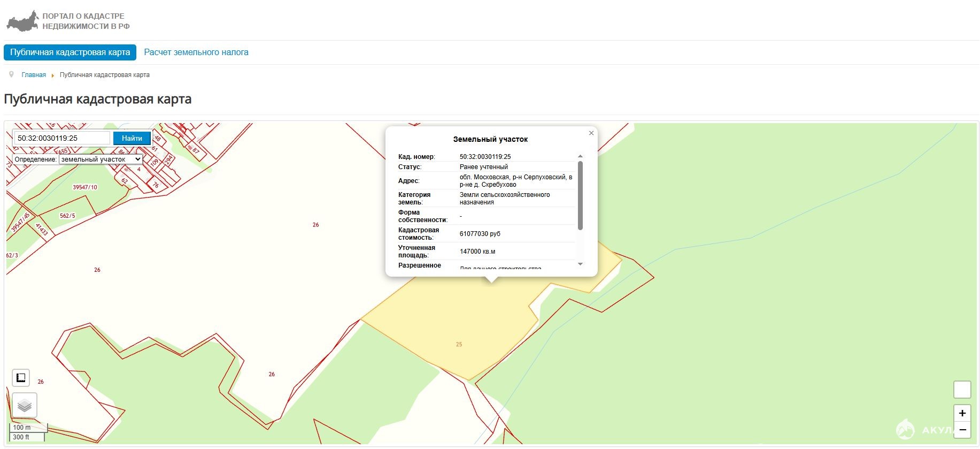Open Расчет земельного налога tab
This screenshot has width=980, height=449.
point(196,52)
